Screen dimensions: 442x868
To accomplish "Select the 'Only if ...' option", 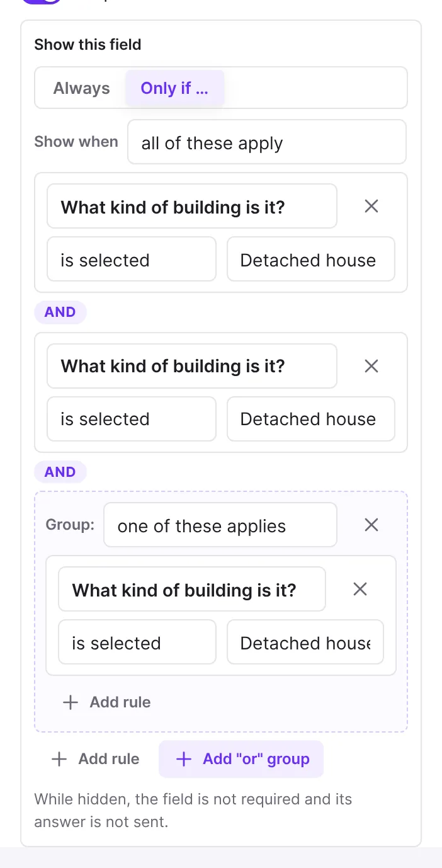I will (174, 88).
